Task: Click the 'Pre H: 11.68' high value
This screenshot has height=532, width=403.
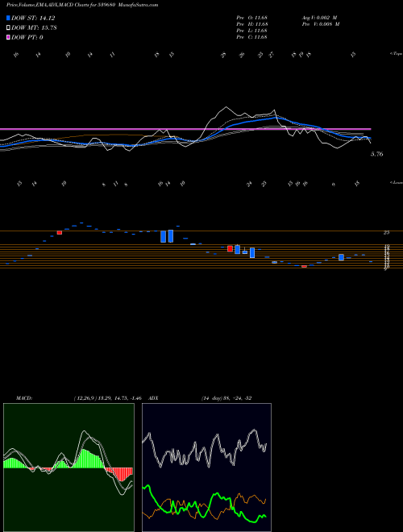Action: 252,24
